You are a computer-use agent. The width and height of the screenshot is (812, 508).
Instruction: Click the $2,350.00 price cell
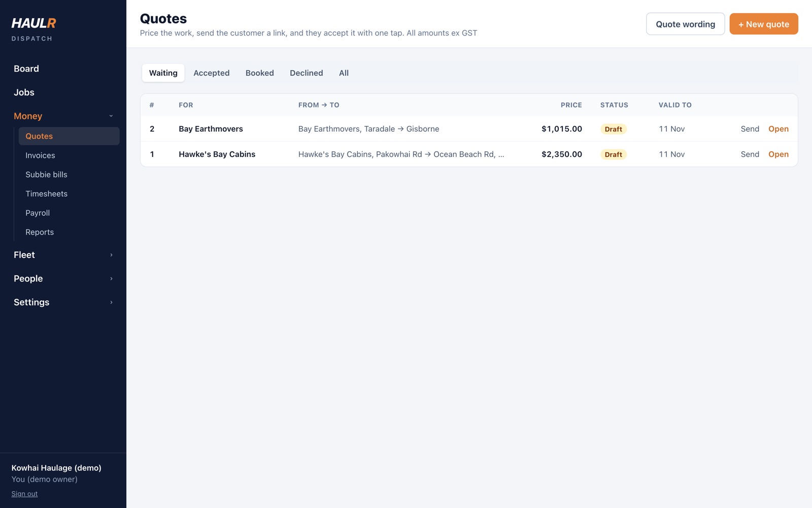[x=562, y=154]
